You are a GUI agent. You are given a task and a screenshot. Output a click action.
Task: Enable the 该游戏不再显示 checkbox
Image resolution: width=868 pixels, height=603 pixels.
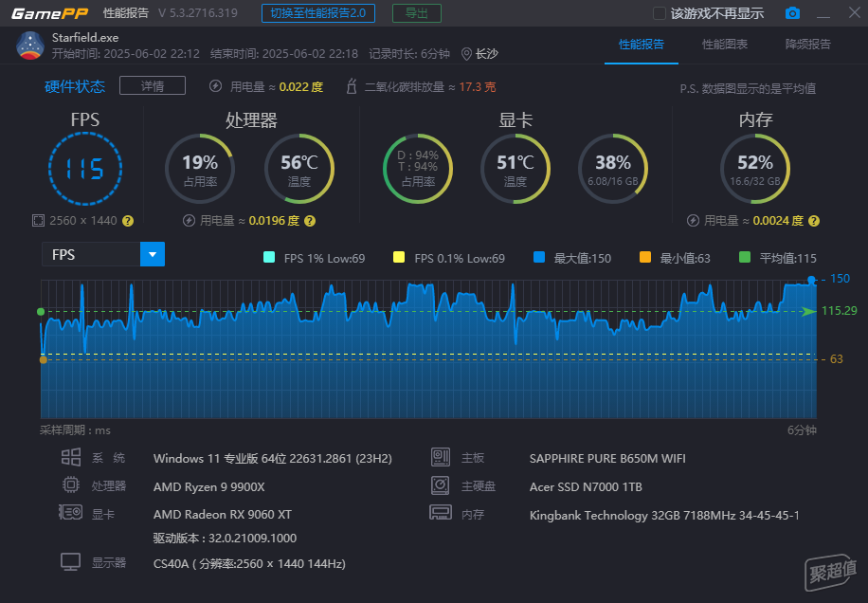659,13
